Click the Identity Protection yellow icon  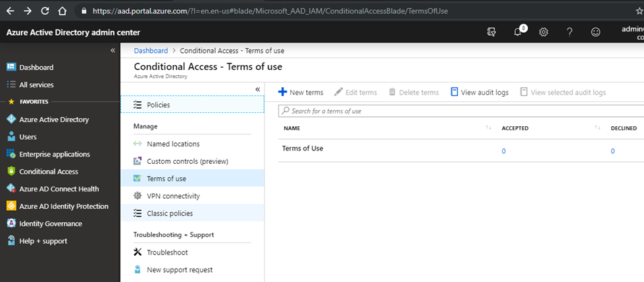pos(11,206)
